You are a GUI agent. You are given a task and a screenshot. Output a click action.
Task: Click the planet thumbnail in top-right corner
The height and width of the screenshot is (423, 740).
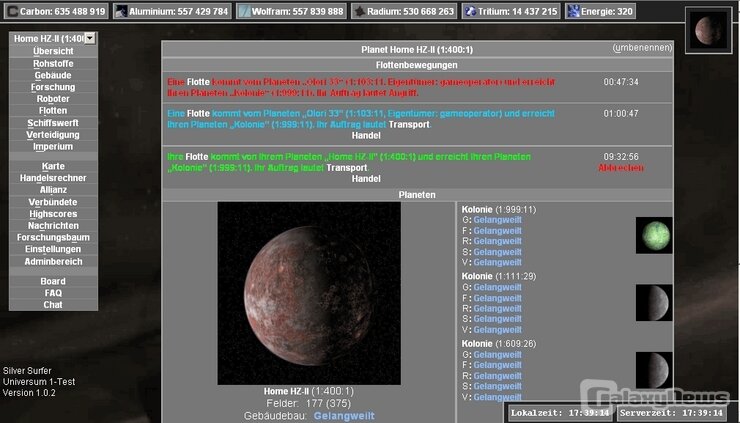(709, 29)
